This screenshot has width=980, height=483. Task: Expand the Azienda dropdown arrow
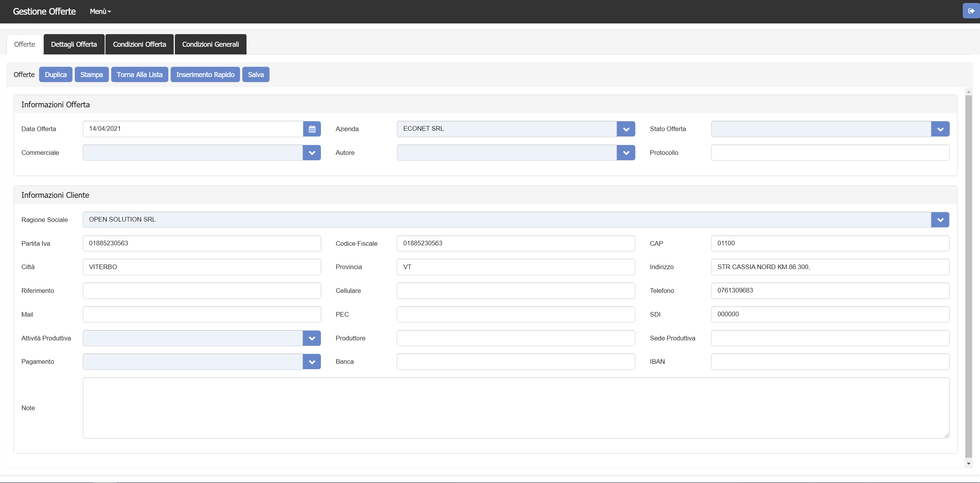[626, 129]
